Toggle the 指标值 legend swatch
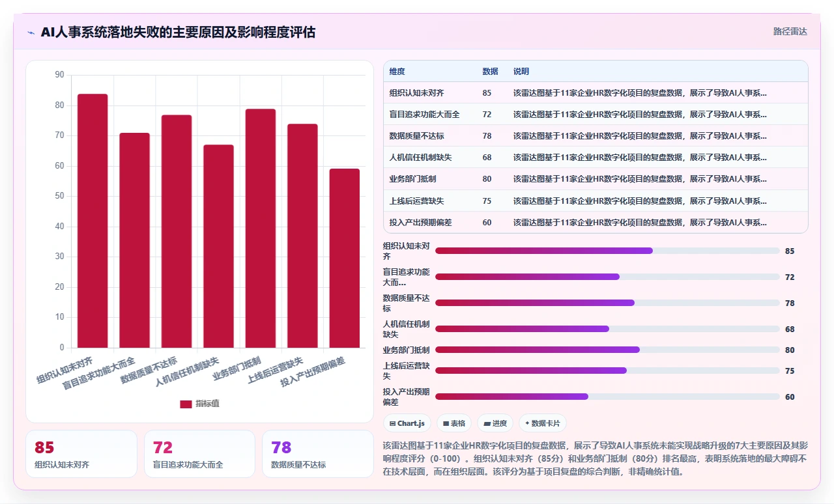The image size is (834, 504). pyautogui.click(x=186, y=404)
